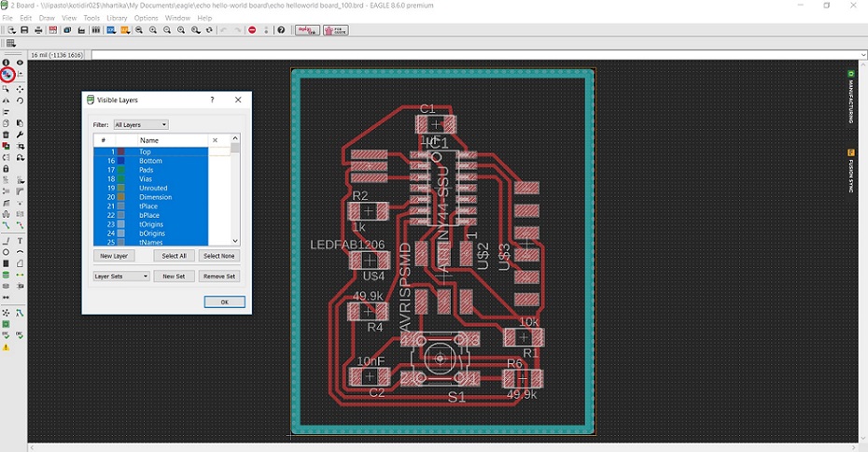Screen dimensions: 868x452
Task: Open the Fusion Sync side panel tab
Action: tap(851, 171)
